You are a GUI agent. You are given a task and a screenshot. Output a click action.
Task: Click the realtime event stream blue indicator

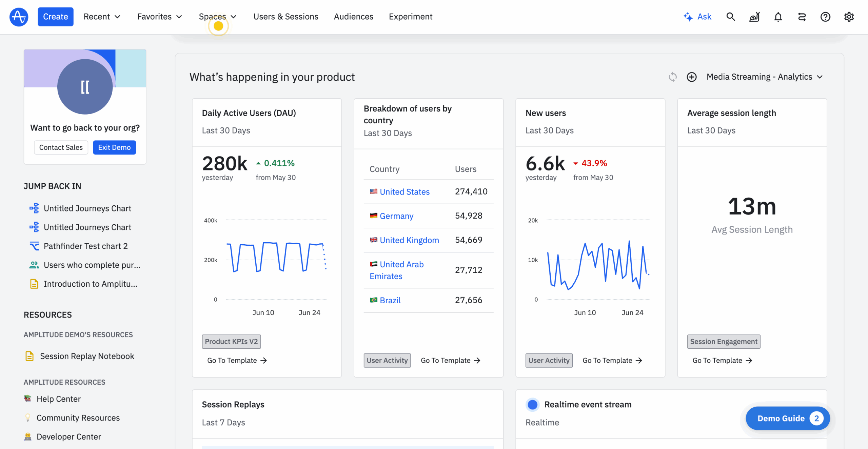point(532,404)
